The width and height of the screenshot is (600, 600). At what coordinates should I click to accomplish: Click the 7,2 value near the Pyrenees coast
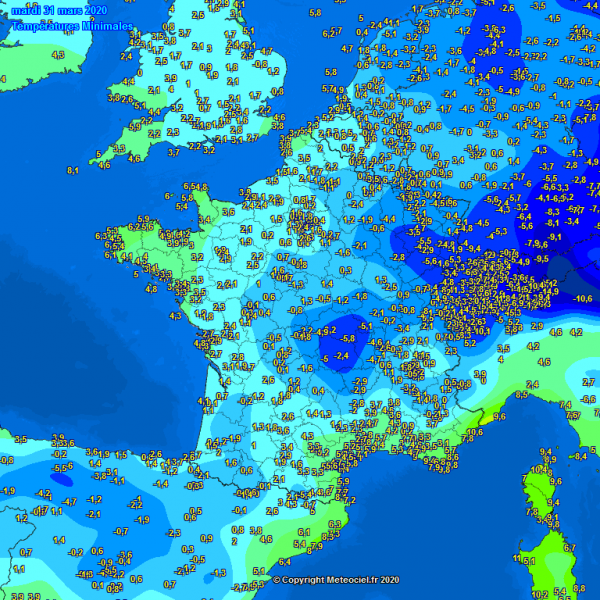350,500
